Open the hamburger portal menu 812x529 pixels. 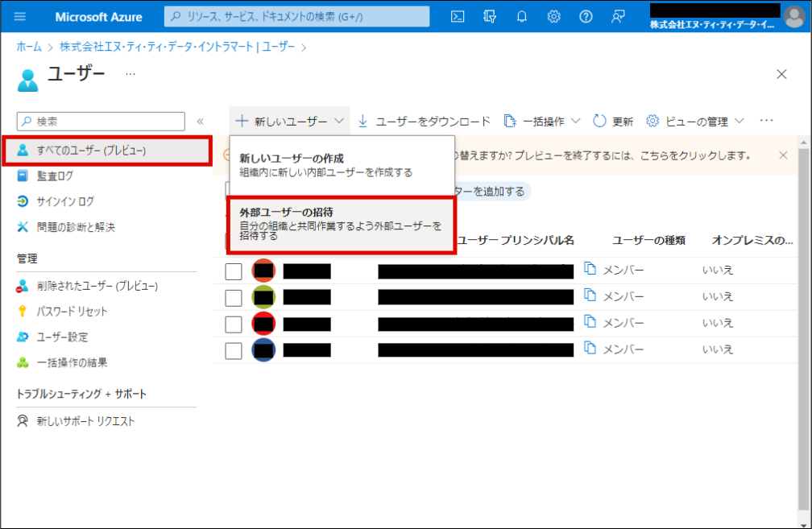click(20, 16)
